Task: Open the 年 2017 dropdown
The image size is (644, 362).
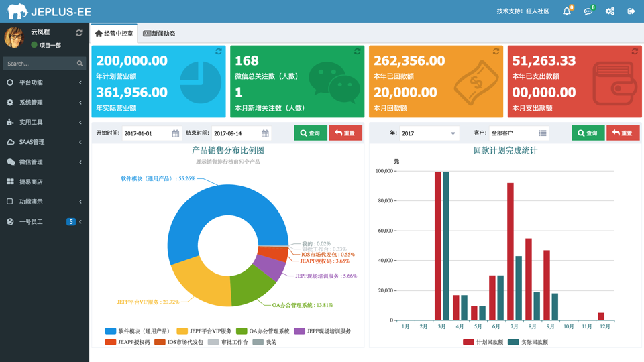Action: pos(429,133)
